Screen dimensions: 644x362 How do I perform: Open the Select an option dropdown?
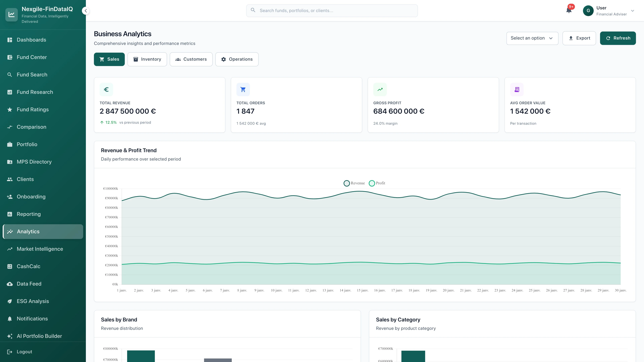532,38
